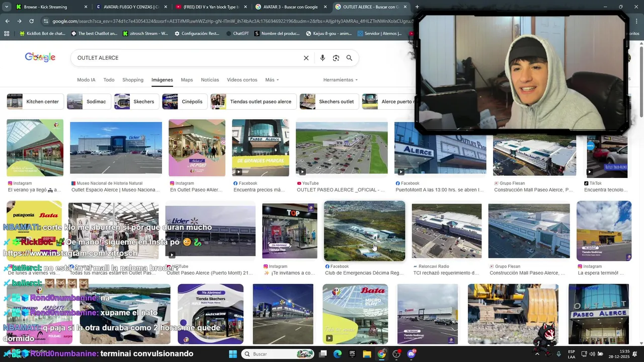The height and width of the screenshot is (362, 644).
Task: Select the Modo IA search tab
Action: coord(86,80)
